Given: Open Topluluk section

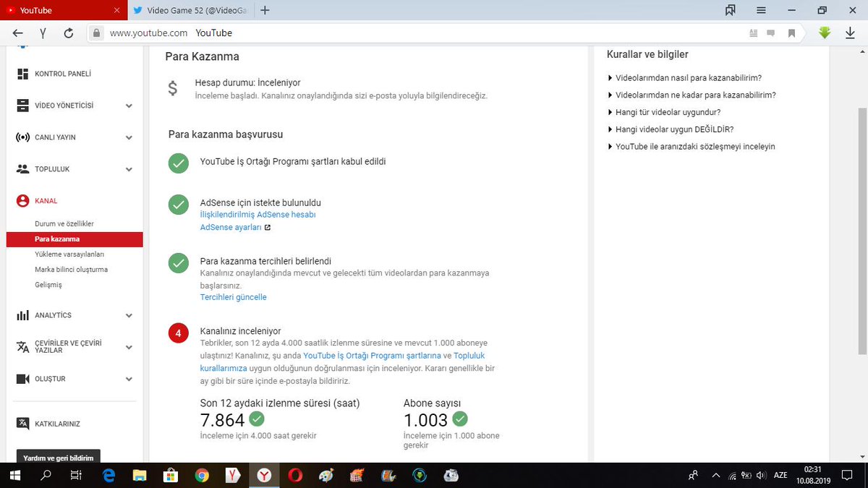Looking at the screenshot, I should point(51,169).
